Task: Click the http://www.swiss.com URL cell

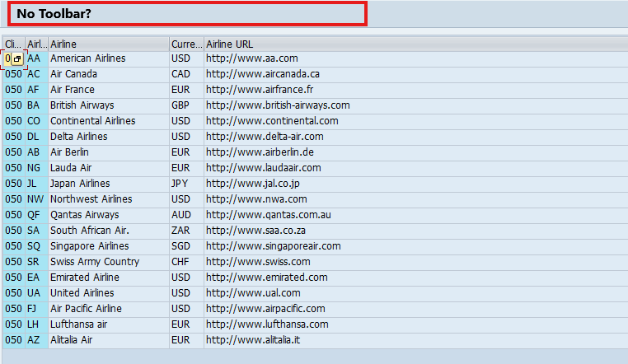Action: (x=415, y=262)
